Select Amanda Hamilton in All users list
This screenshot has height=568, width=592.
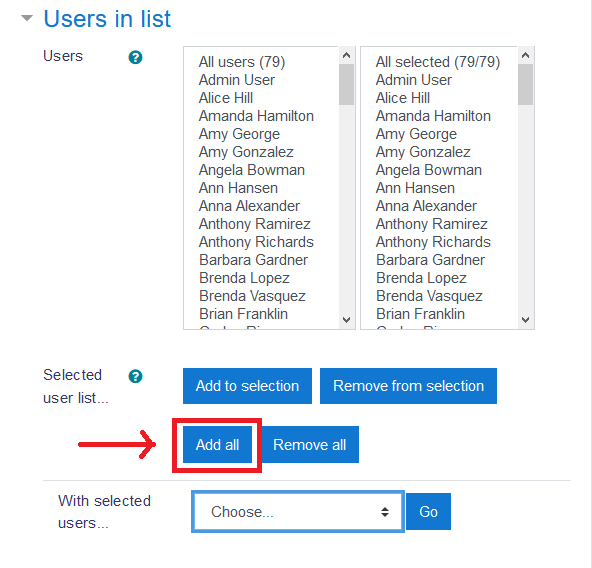point(256,116)
